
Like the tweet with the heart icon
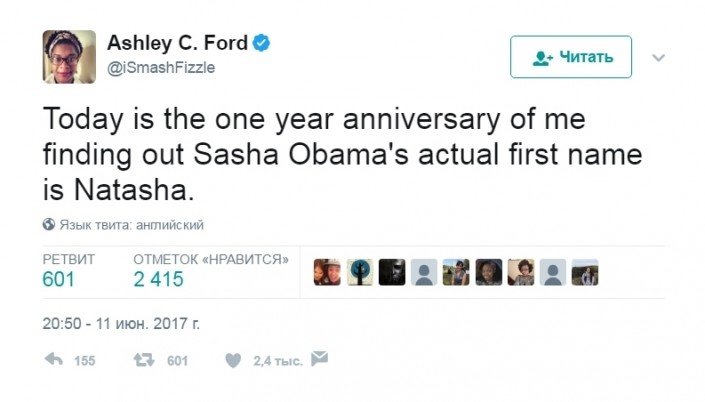[233, 360]
